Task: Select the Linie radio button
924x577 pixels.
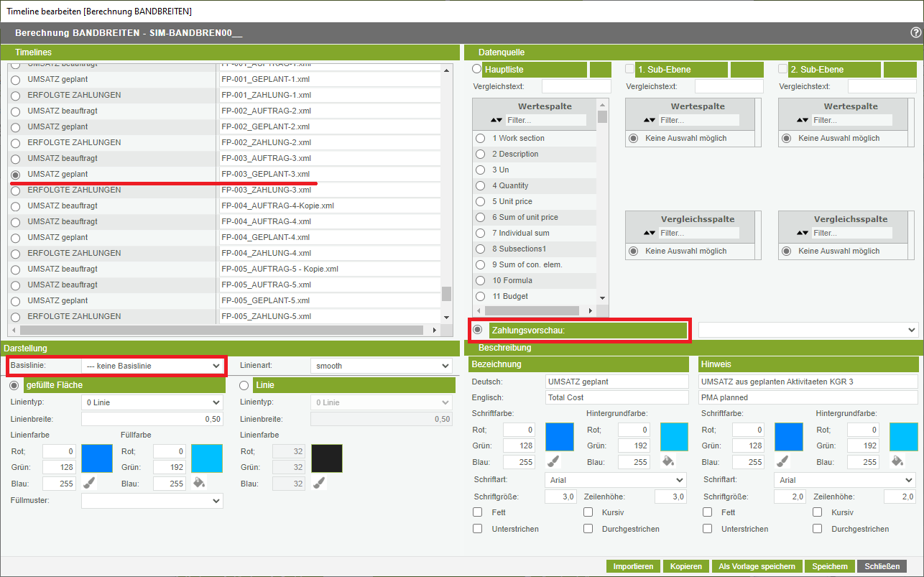Action: point(244,386)
